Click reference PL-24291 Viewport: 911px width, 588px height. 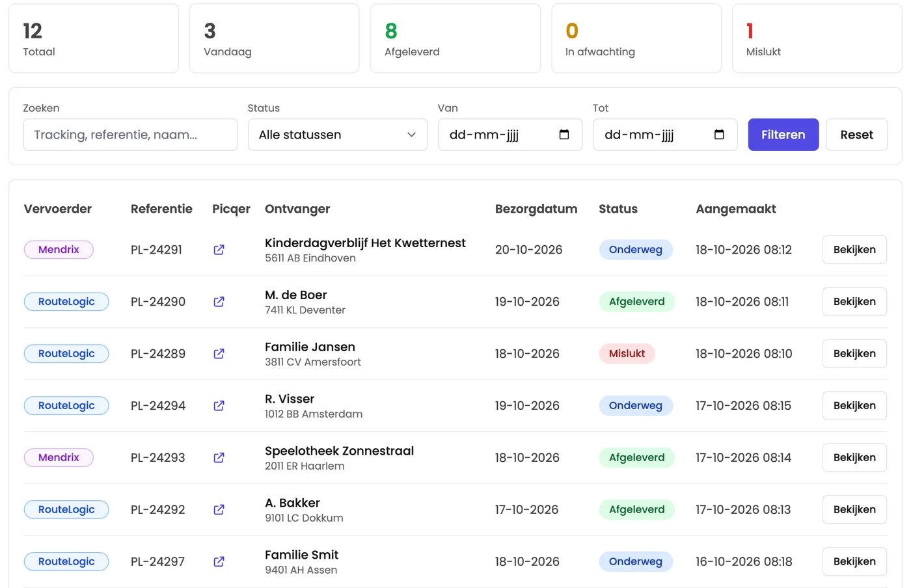click(x=156, y=250)
